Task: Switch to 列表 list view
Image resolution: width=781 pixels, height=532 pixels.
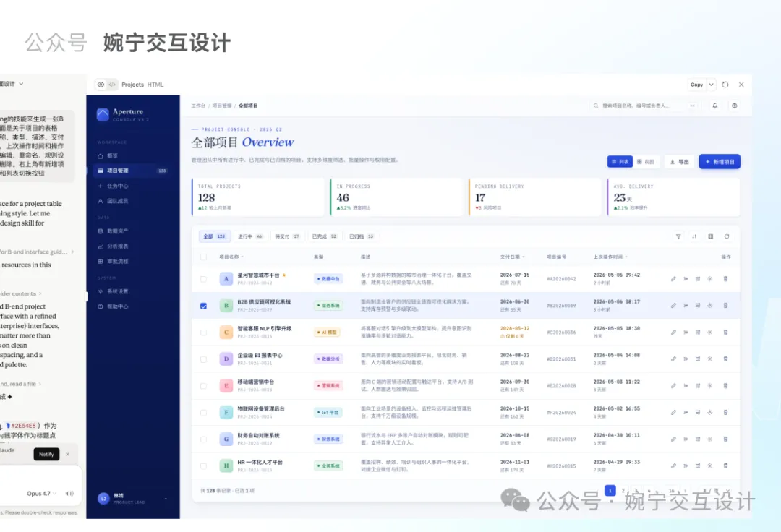Action: tap(620, 162)
